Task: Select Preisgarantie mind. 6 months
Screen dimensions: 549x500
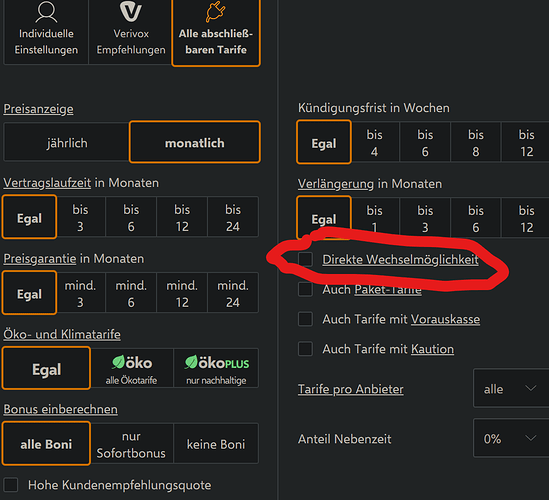Action: point(131,293)
